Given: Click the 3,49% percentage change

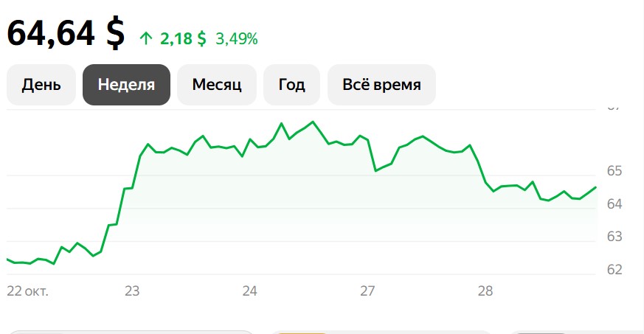Looking at the screenshot, I should pos(236,39).
